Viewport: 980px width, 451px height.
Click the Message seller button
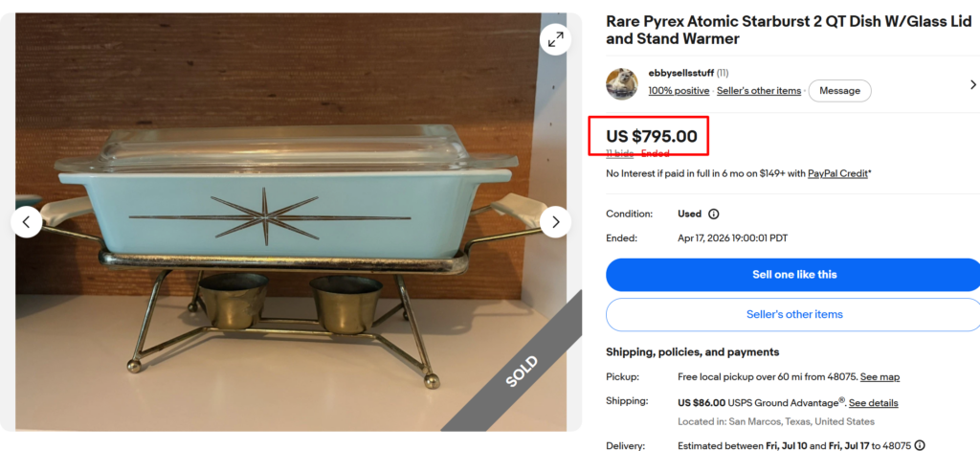(x=839, y=91)
